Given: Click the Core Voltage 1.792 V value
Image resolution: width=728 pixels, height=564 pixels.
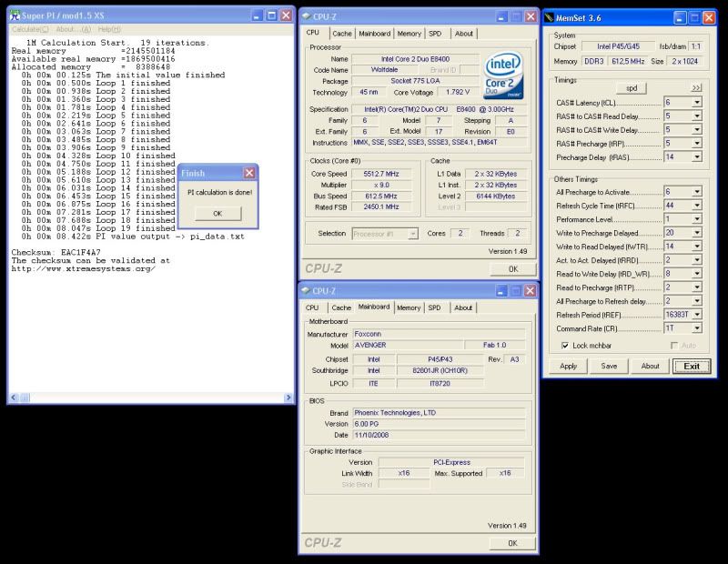Looking at the screenshot, I should click(458, 92).
